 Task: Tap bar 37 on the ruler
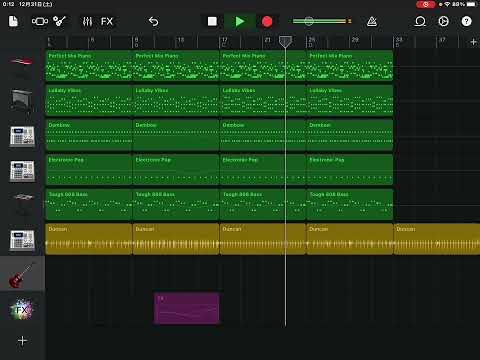click(x=442, y=40)
